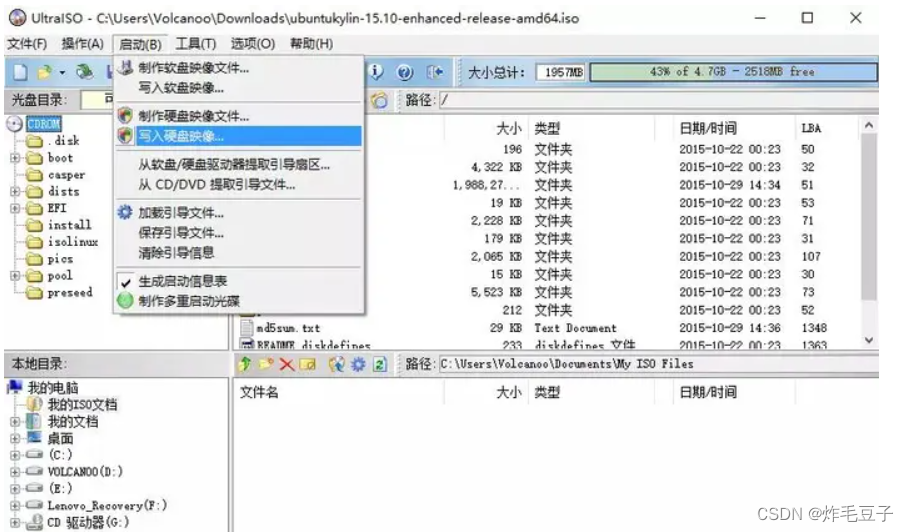This screenshot has height=532, width=909.
Task: Open the 启动(B) menu
Action: 140,44
